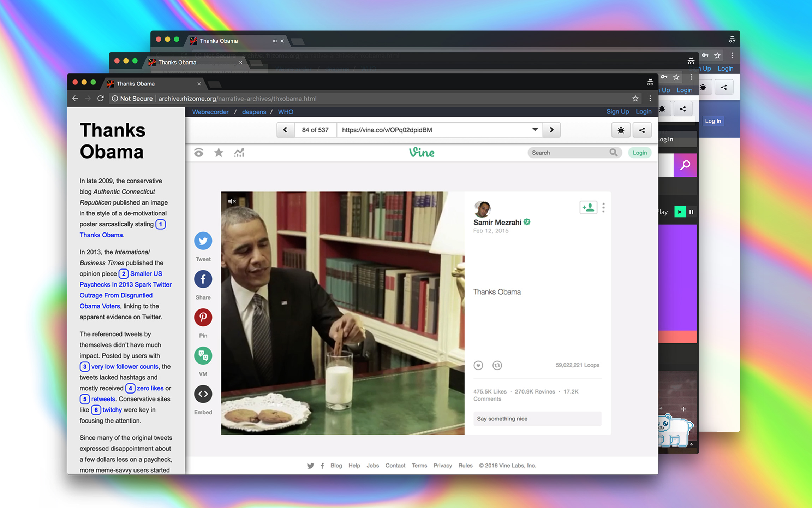Screen dimensions: 812x508
Task: Bookmark page with star in address bar
Action: click(635, 99)
